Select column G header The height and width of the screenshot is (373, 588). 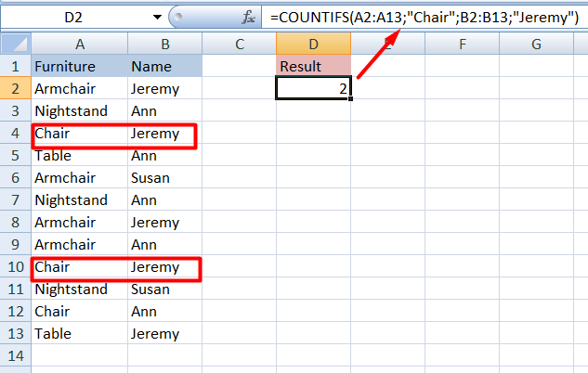[x=536, y=44]
